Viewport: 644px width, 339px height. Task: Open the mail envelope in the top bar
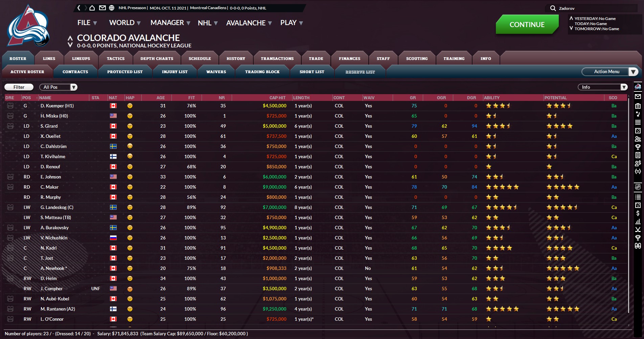click(102, 8)
